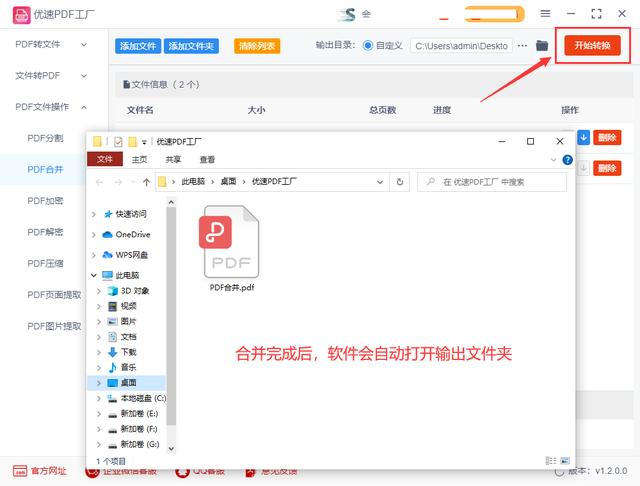Click properties checkmark icon in Explorer title bar
Image resolution: width=640 pixels, height=486 pixels.
coord(118,142)
